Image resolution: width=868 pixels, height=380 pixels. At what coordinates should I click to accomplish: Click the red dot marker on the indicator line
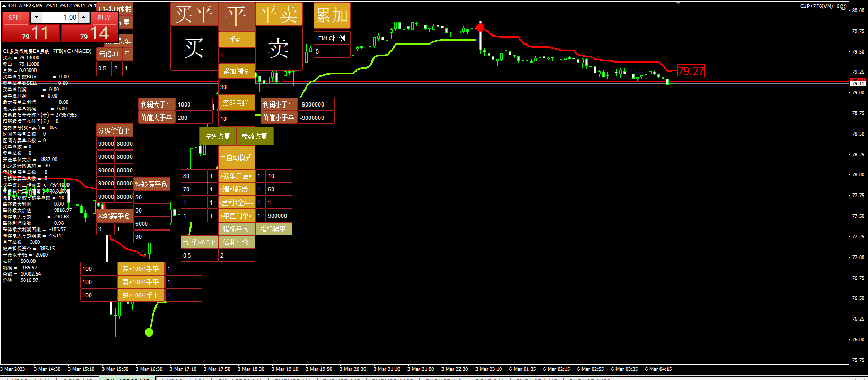[480, 27]
